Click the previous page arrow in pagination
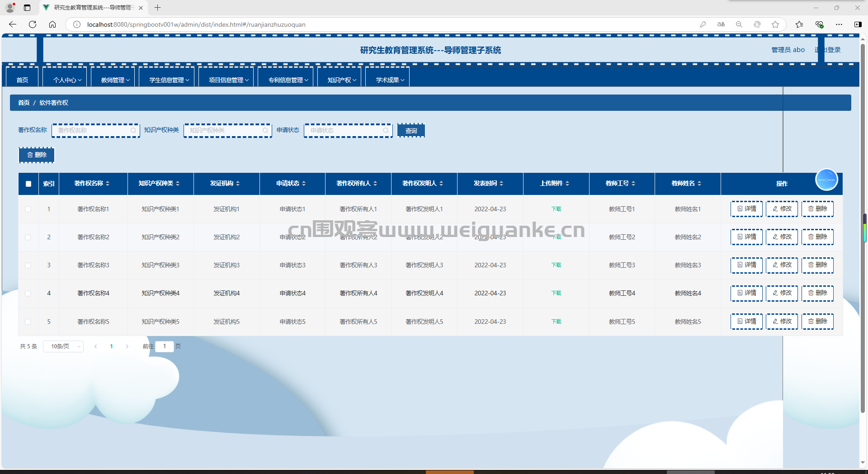 point(95,346)
